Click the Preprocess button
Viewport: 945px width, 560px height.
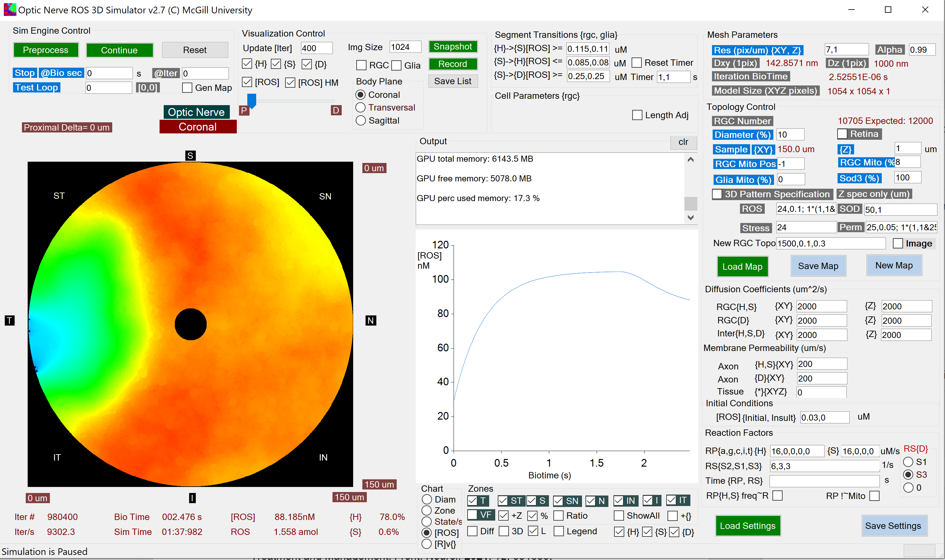tap(46, 50)
